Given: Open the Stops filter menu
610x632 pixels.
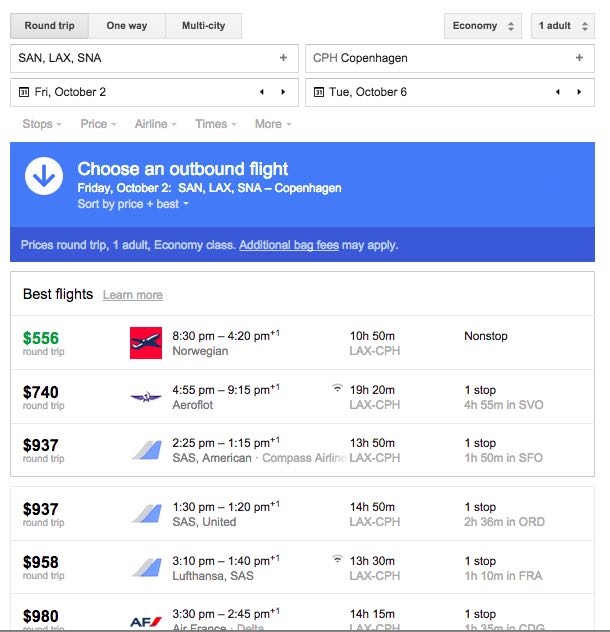Looking at the screenshot, I should coord(42,124).
